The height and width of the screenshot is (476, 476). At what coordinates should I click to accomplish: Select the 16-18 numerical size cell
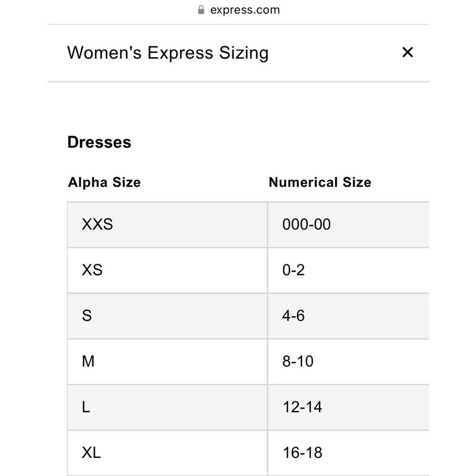(x=348, y=453)
